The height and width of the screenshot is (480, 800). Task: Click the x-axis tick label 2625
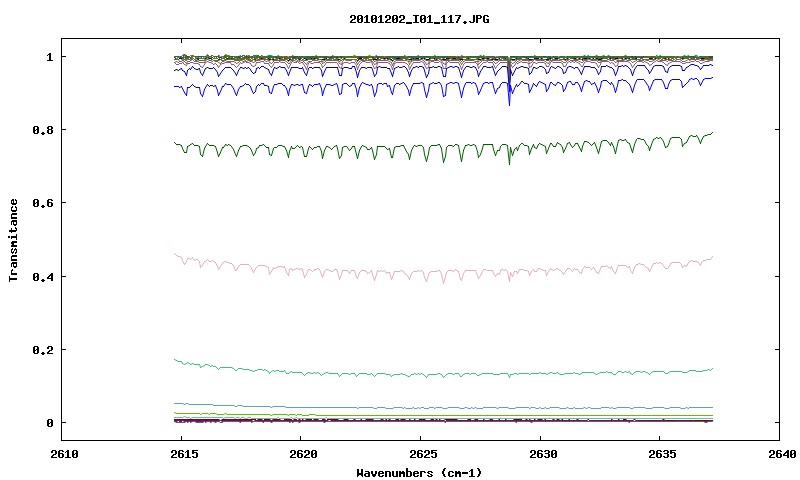[x=423, y=454]
